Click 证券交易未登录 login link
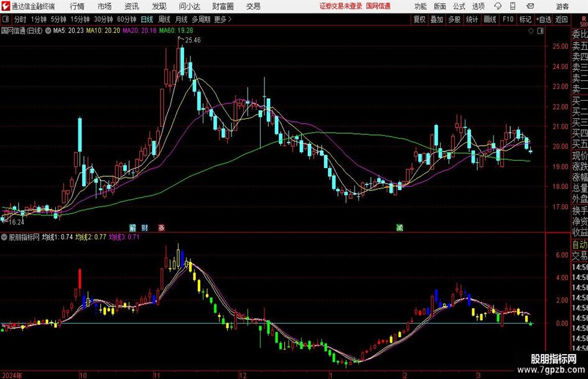The image size is (588, 379). pyautogui.click(x=341, y=6)
